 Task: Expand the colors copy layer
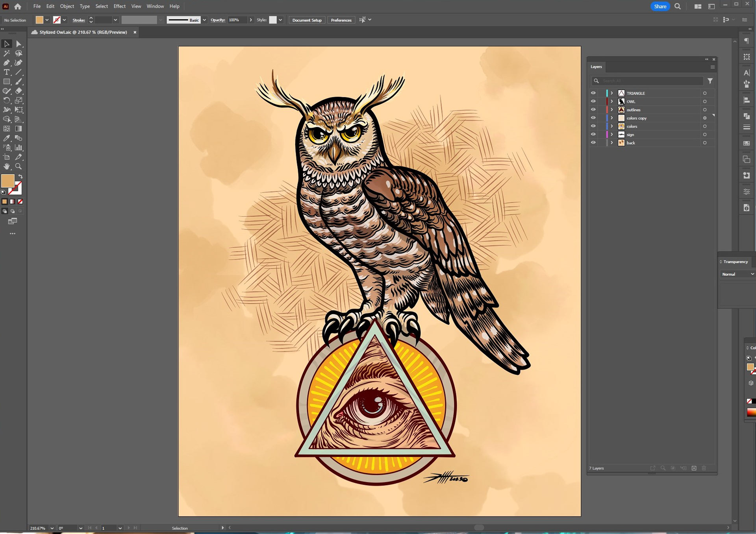(611, 118)
